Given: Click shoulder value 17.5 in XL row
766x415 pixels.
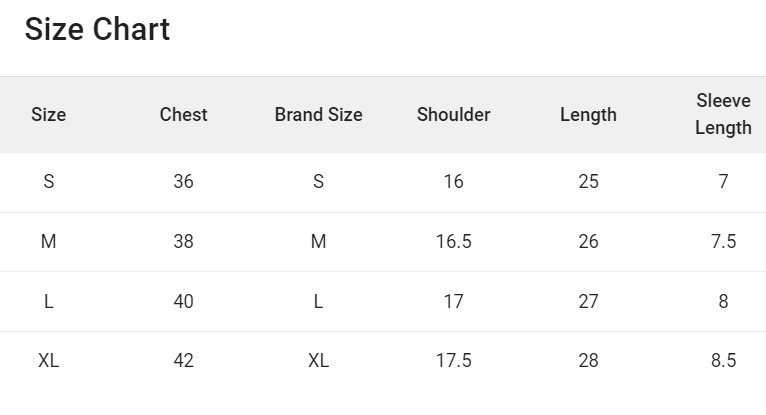Looking at the screenshot, I should pos(453,361).
